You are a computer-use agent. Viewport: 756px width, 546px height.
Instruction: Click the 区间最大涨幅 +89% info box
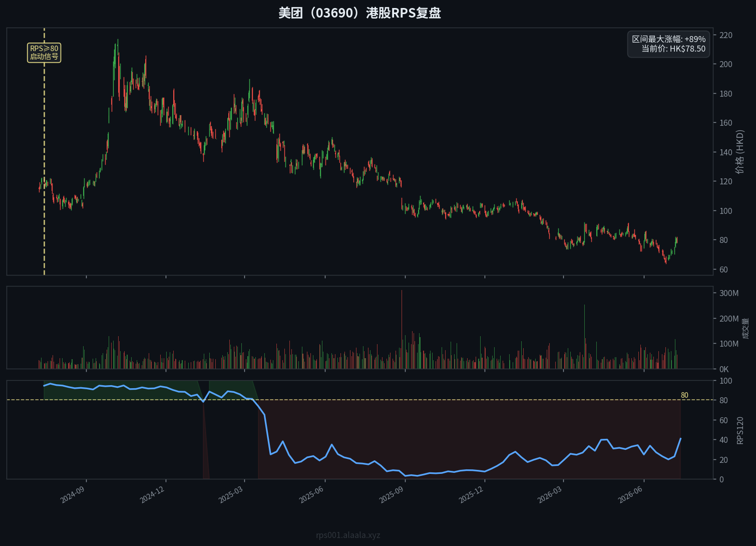coord(668,44)
